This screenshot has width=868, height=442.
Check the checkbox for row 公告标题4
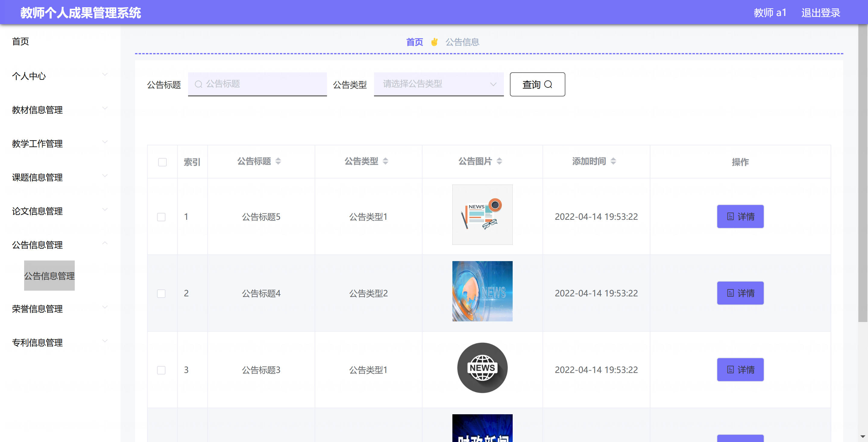(161, 293)
